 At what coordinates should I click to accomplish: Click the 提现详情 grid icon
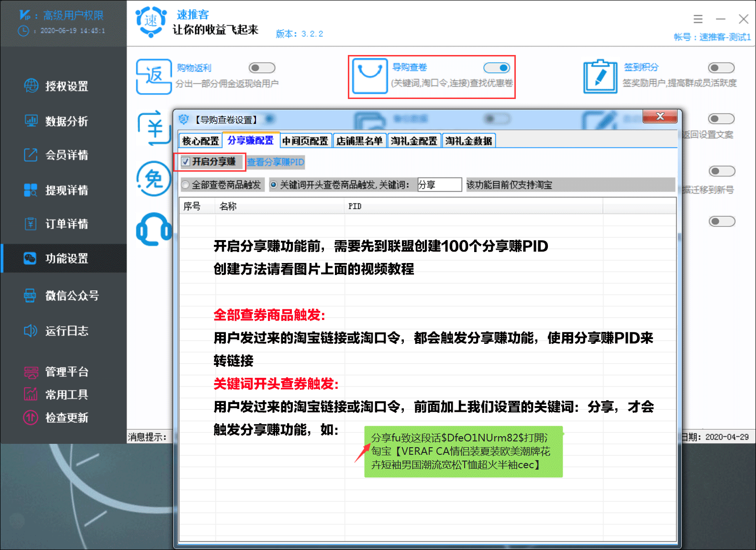pyautogui.click(x=31, y=190)
